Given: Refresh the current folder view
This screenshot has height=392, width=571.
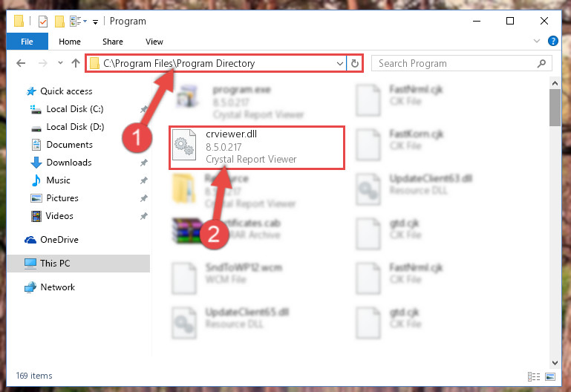Looking at the screenshot, I should coord(355,63).
